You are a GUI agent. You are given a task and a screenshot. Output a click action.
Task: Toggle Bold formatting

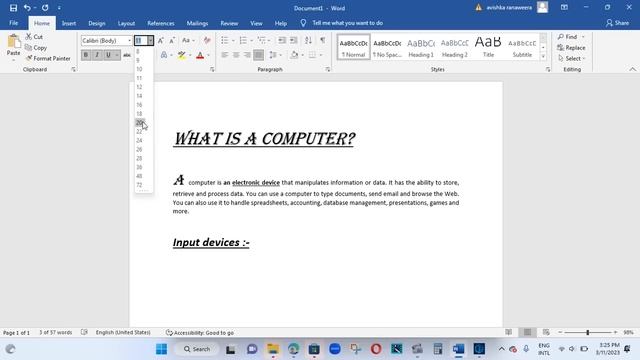pyautogui.click(x=86, y=55)
